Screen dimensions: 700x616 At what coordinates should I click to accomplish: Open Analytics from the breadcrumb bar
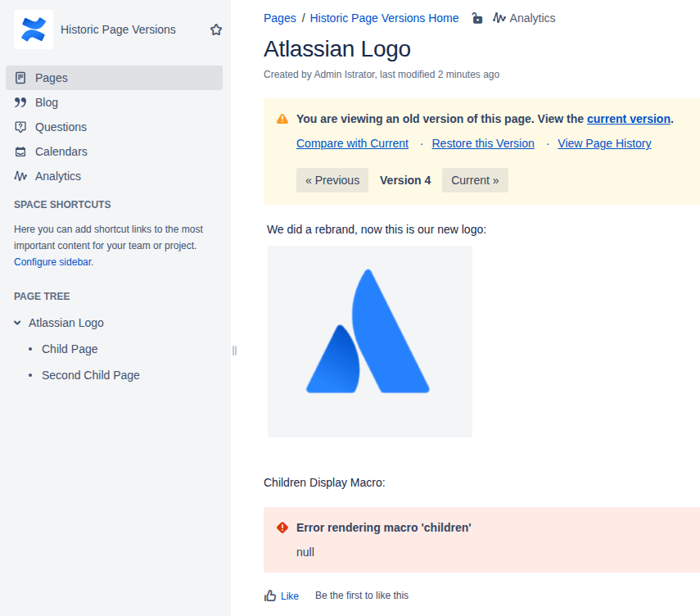[524, 18]
